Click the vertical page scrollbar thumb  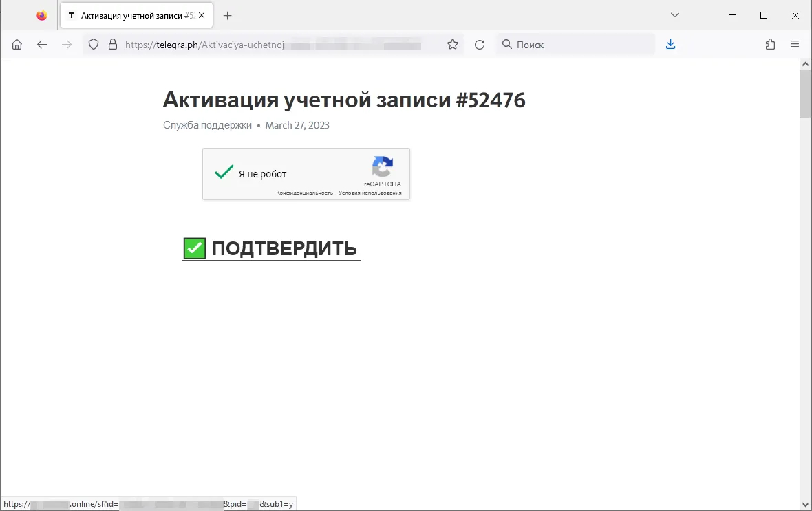[805, 94]
